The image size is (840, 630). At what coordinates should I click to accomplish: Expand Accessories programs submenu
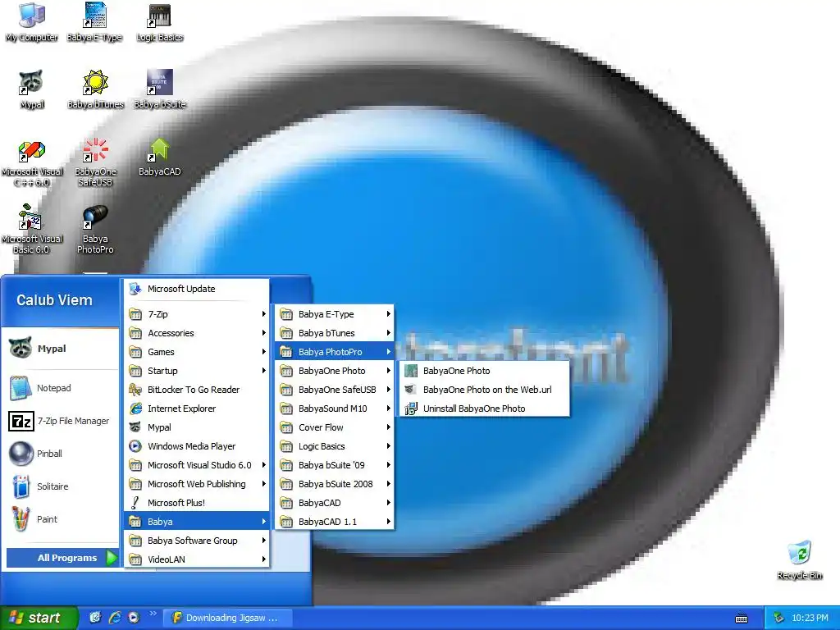click(197, 333)
